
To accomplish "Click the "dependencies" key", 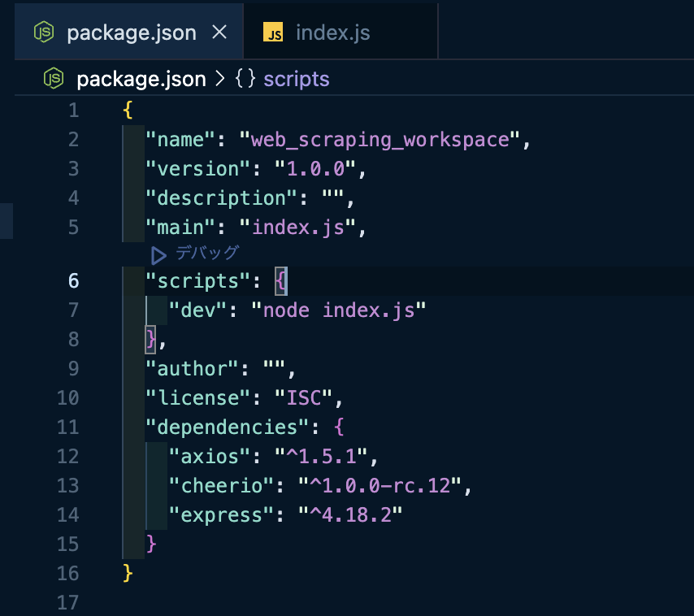I will (x=227, y=427).
